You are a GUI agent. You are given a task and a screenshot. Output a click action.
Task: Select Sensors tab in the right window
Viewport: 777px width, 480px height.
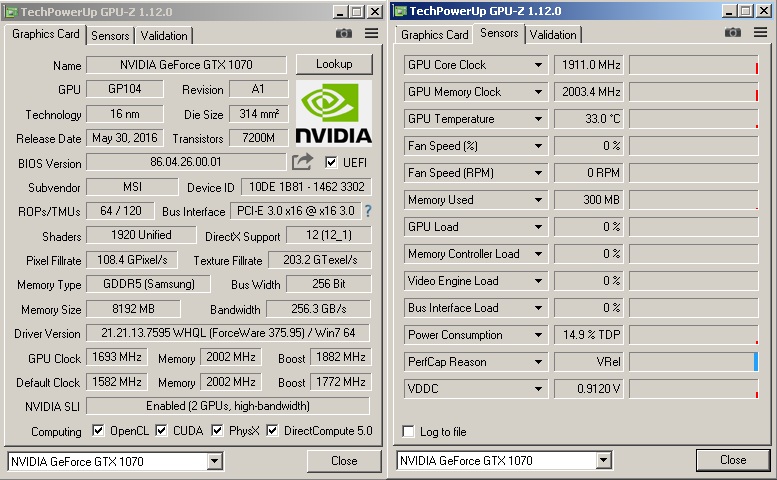tap(499, 33)
